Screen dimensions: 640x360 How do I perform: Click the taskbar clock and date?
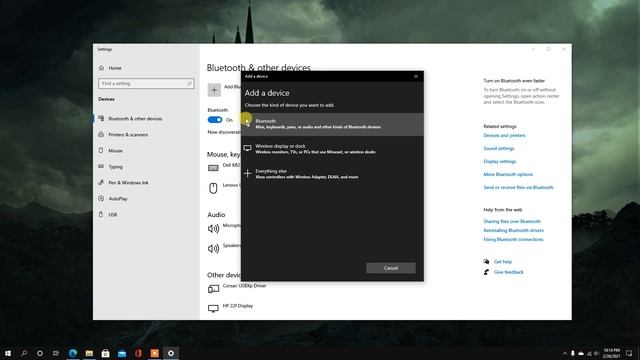pos(611,353)
